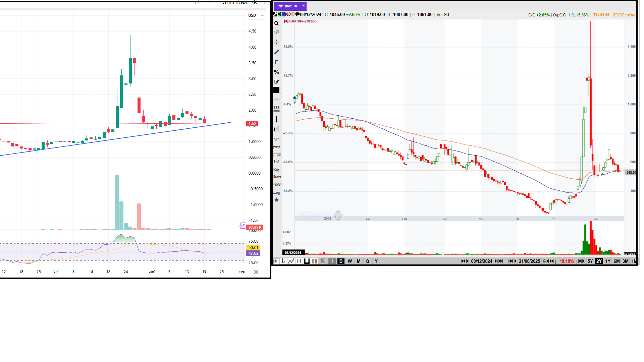The width and height of the screenshot is (644, 362).
Task: Click the edit note pencil icon
Action: coord(276,82)
